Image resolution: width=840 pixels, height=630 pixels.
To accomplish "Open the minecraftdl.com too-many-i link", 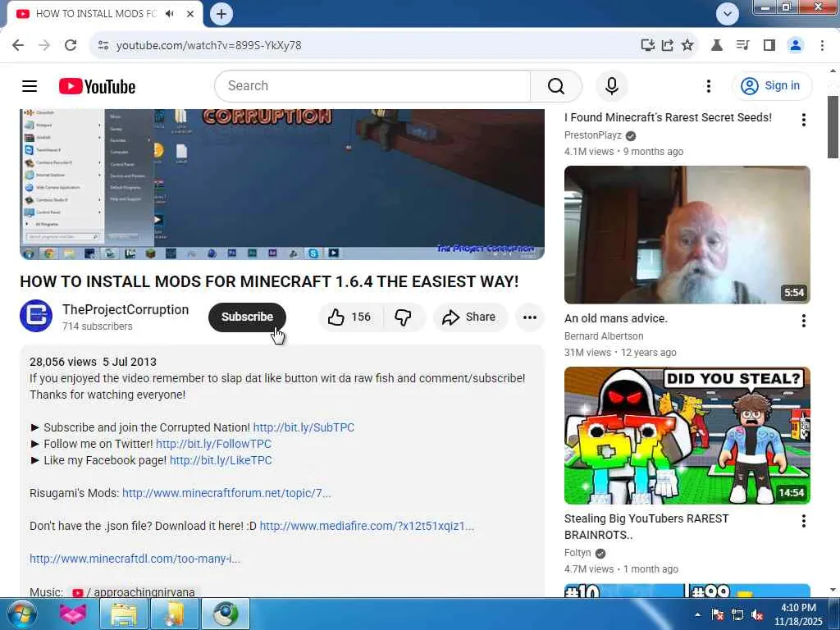I will (x=135, y=559).
